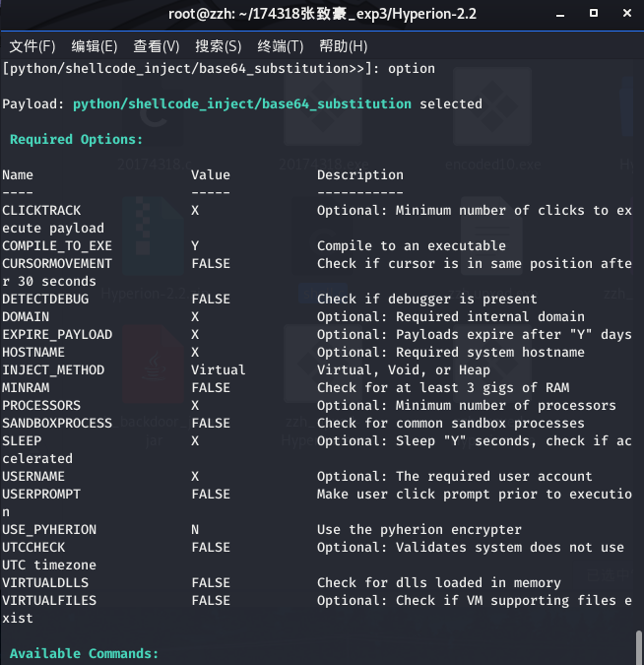Open the 查看(V) menu
The height and width of the screenshot is (665, 644).
coord(156,46)
